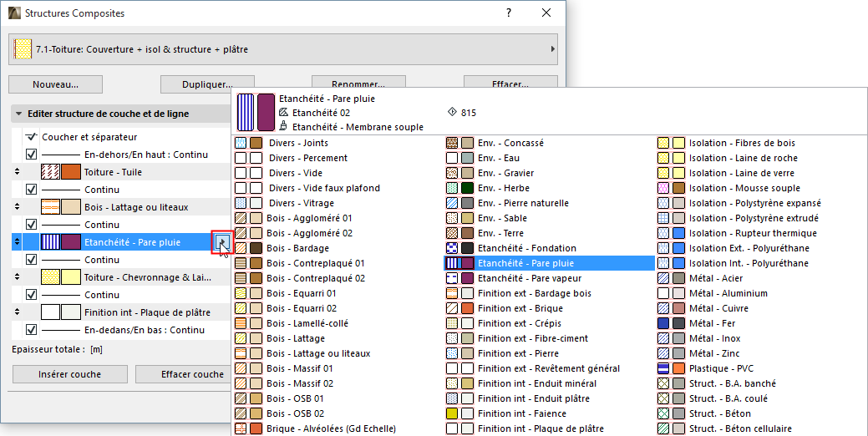Open the composite structure selector 7.1-Toiture

click(x=283, y=49)
